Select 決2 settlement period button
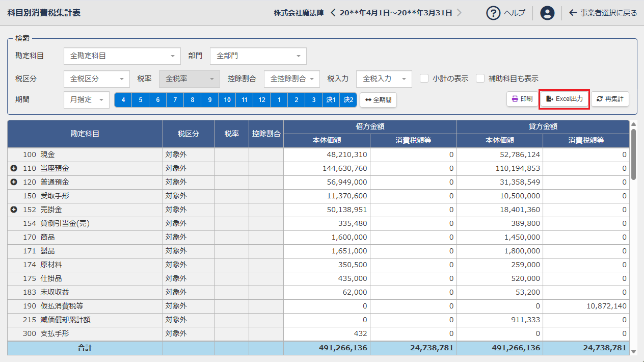The image size is (644, 362). pos(348,100)
